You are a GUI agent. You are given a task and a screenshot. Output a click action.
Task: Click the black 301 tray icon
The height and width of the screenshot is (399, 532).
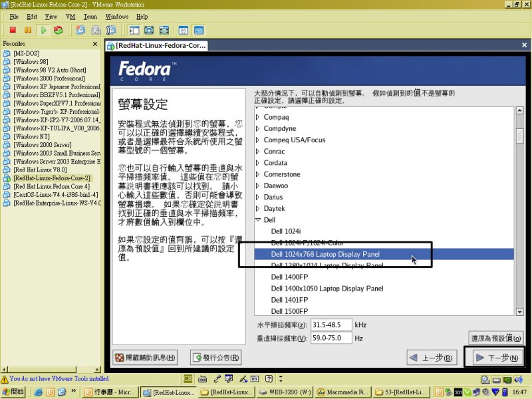[458, 392]
